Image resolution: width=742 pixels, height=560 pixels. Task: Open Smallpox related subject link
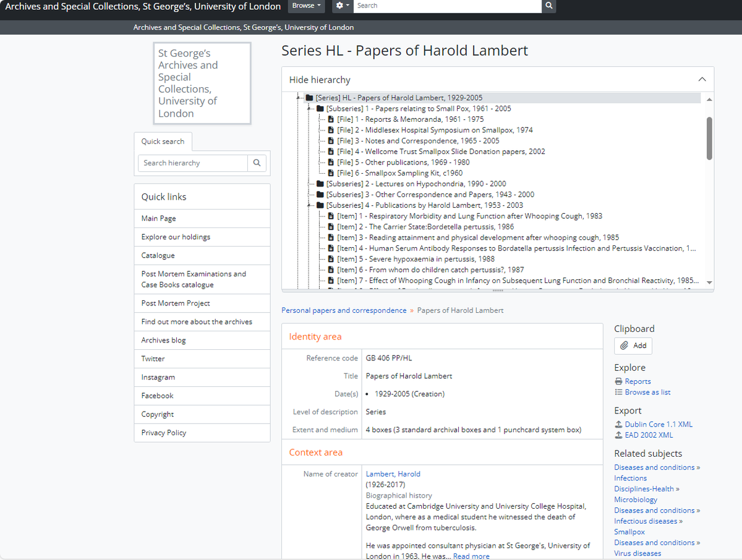[x=629, y=532]
